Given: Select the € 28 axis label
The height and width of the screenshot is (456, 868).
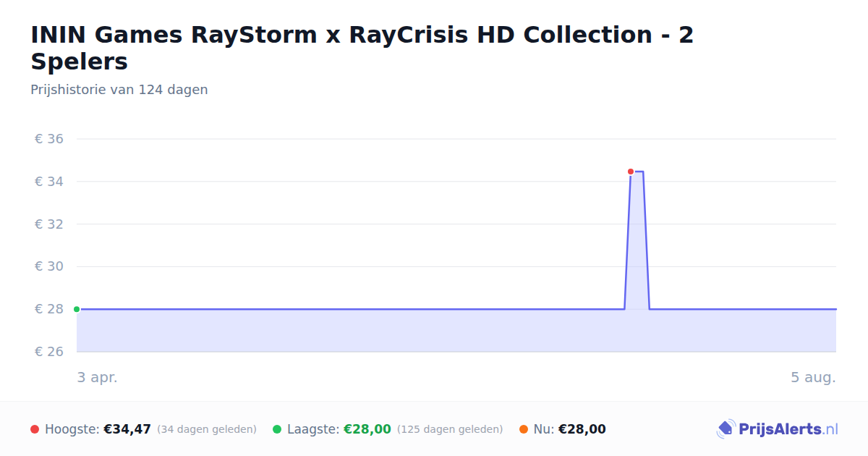Looking at the screenshot, I should click(x=49, y=309).
